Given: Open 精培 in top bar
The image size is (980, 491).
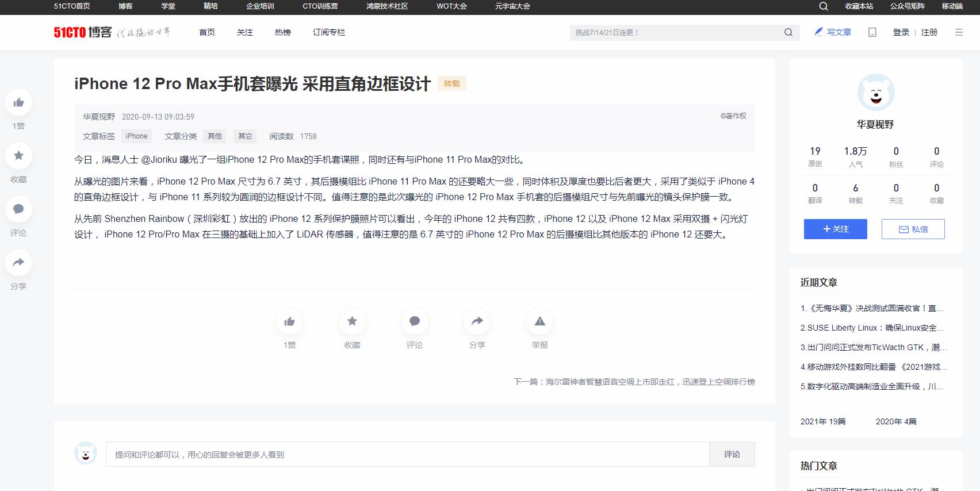Looking at the screenshot, I should [210, 6].
